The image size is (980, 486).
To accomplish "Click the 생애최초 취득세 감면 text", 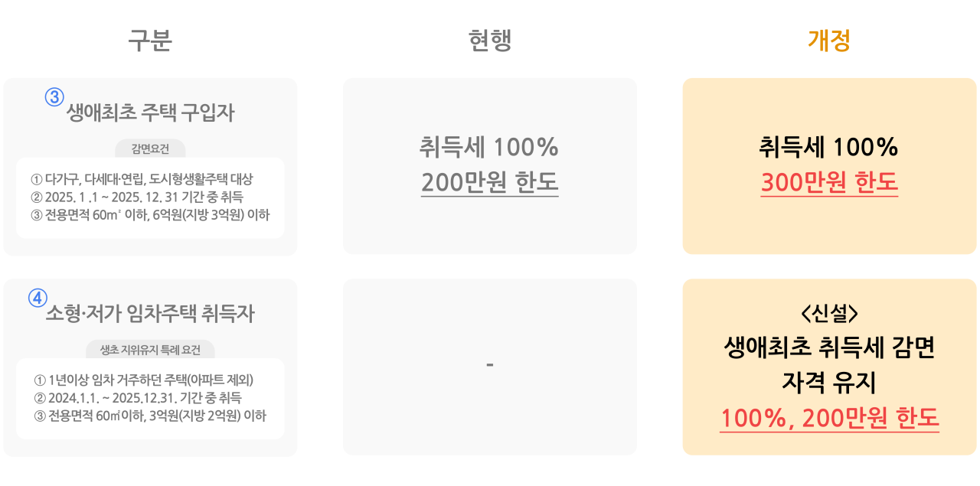I will point(829,348).
